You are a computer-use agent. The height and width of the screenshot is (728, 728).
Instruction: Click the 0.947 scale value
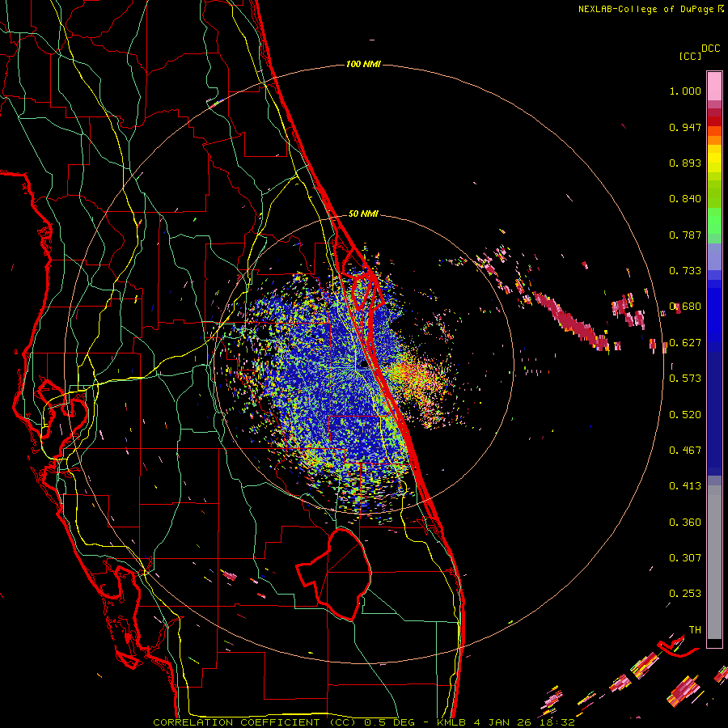pos(685,127)
